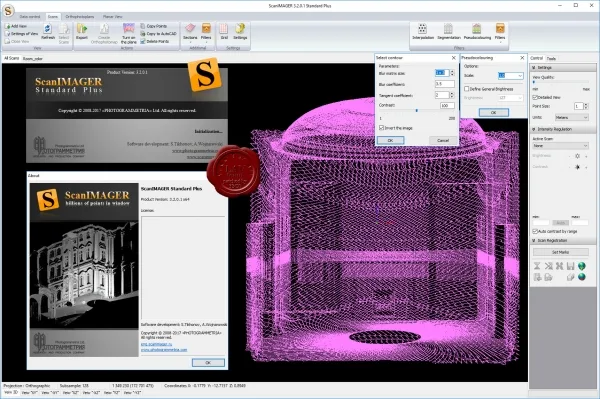Image resolution: width=600 pixels, height=399 pixels.
Task: Open photogrammetria.com link in About dialog
Action: click(x=164, y=350)
